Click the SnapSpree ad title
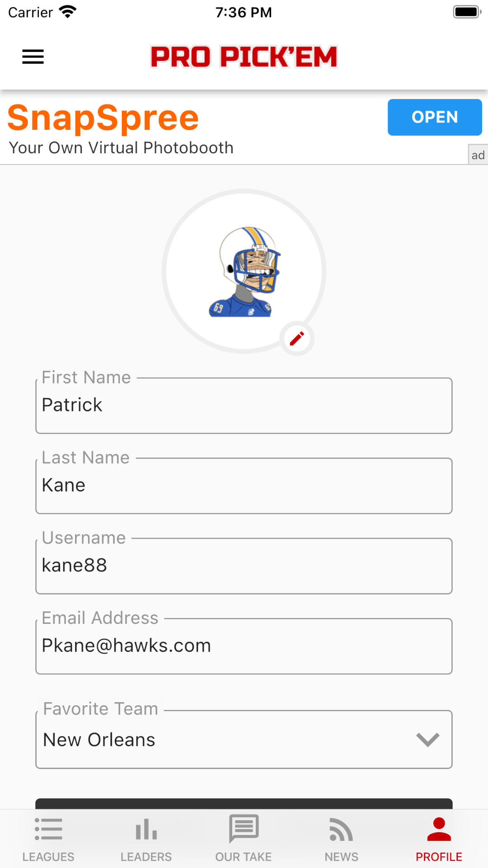Screen dimensions: 488x868 pyautogui.click(x=103, y=118)
